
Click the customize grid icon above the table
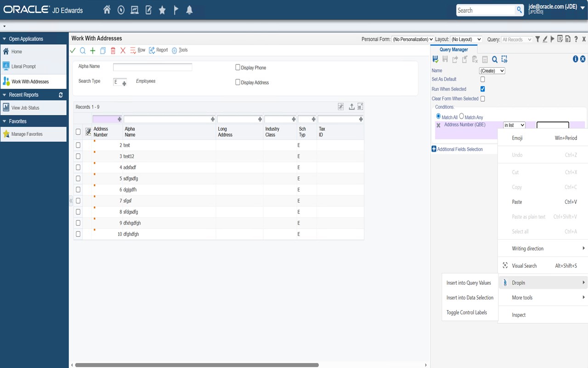click(341, 107)
